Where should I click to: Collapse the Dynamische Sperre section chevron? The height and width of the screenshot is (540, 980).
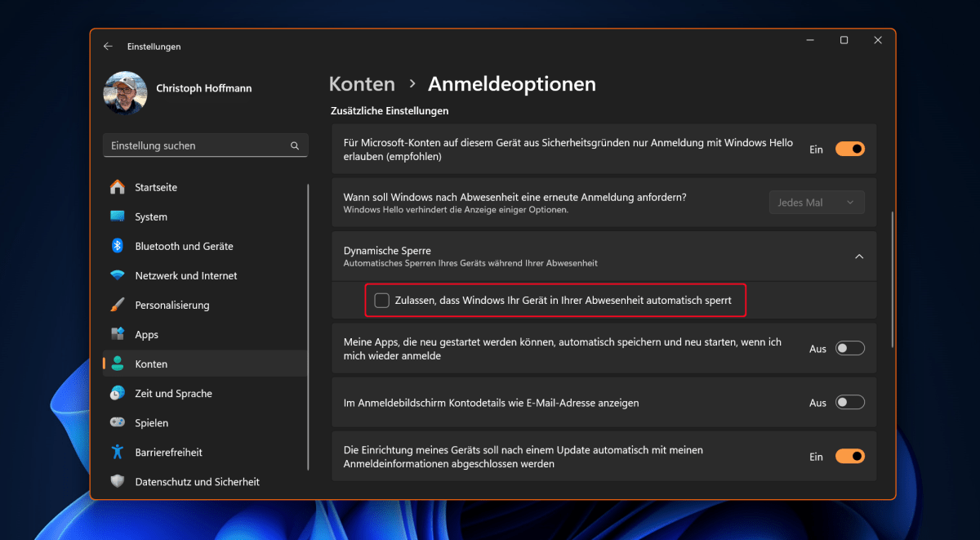(859, 257)
